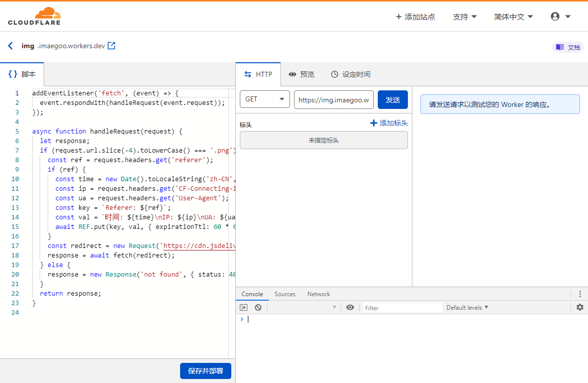Click line number 17 in the editor
This screenshot has height=383, width=588.
(15, 245)
